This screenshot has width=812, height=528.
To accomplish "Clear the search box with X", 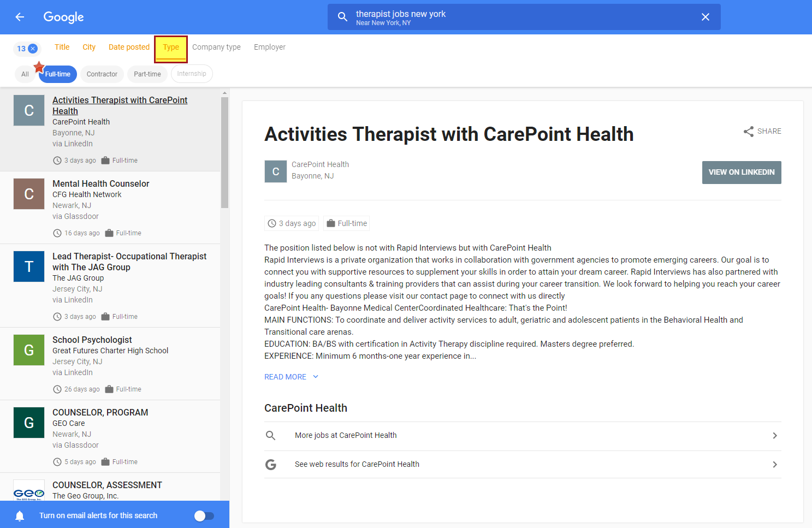I will [706, 17].
